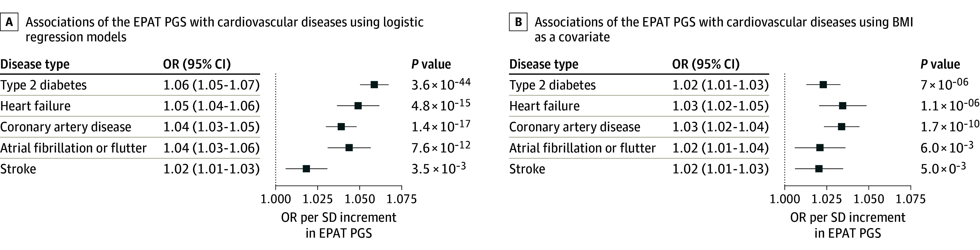Click the 1.050 axis tick in panel A
The image size is (980, 250).
tap(360, 199)
